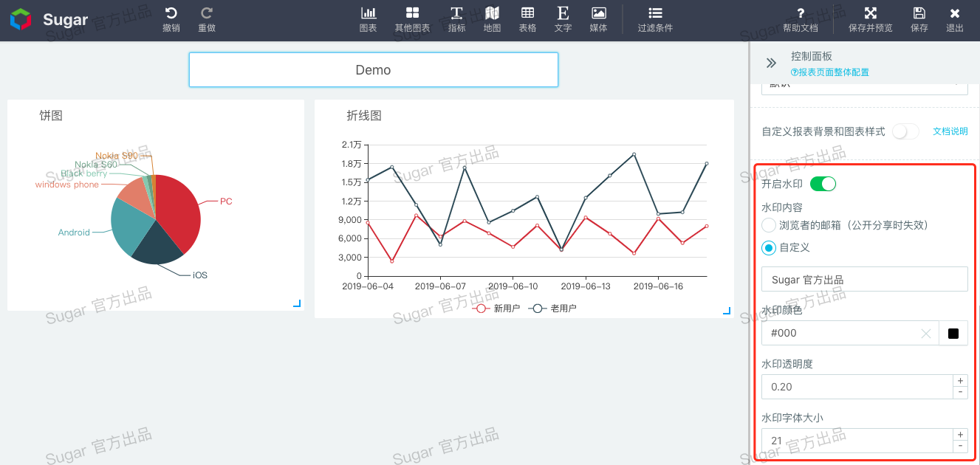Toggle 自定义报表背景和图表样式 switch

click(905, 131)
